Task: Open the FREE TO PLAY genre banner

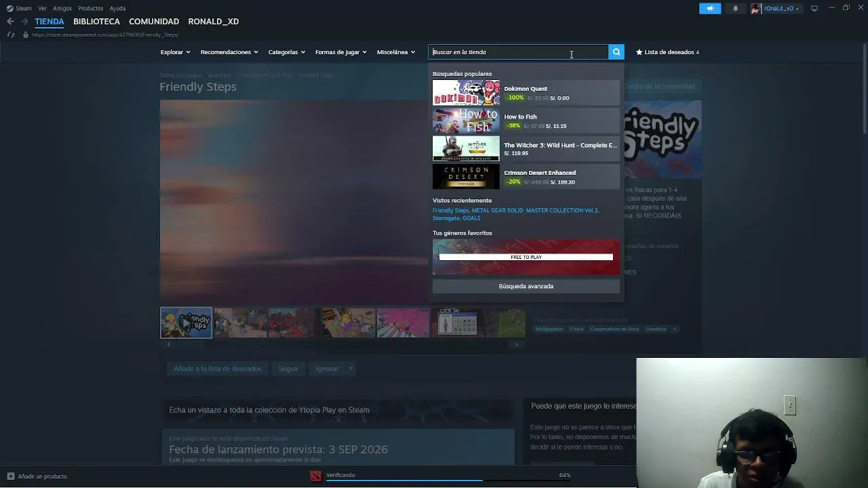Action: pyautogui.click(x=526, y=258)
